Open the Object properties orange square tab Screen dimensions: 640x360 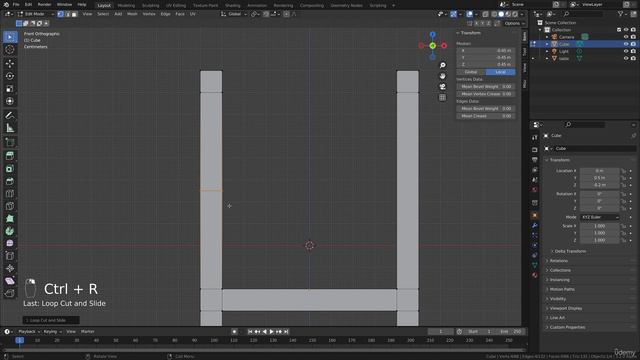pyautogui.click(x=535, y=216)
